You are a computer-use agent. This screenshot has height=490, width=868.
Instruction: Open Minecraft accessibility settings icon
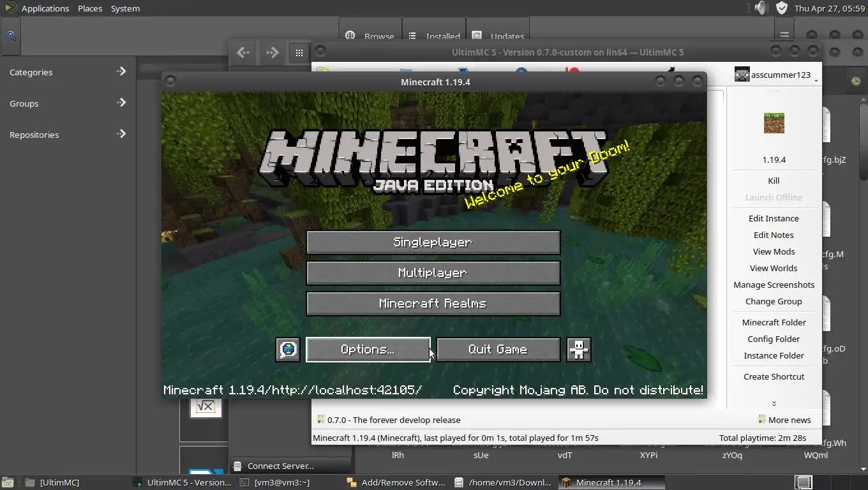[x=579, y=350]
